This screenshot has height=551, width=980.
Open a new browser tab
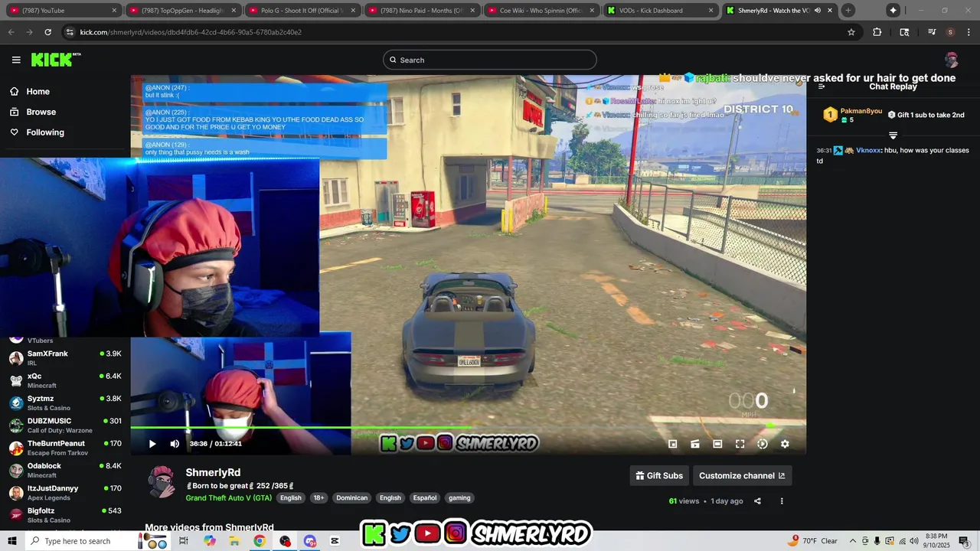coord(848,11)
